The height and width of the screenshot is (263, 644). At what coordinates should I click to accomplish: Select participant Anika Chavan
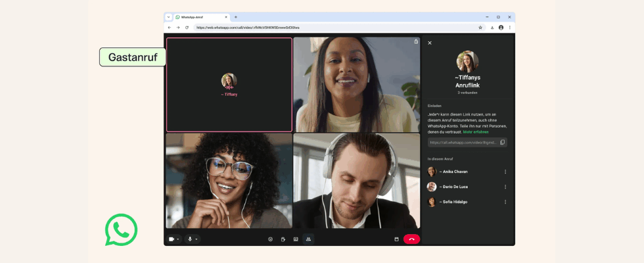click(x=467, y=172)
